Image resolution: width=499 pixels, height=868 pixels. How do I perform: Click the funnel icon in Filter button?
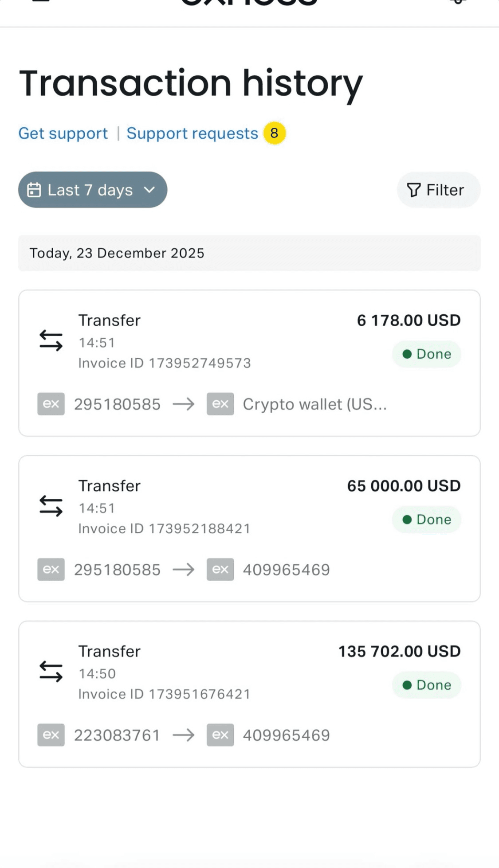413,190
